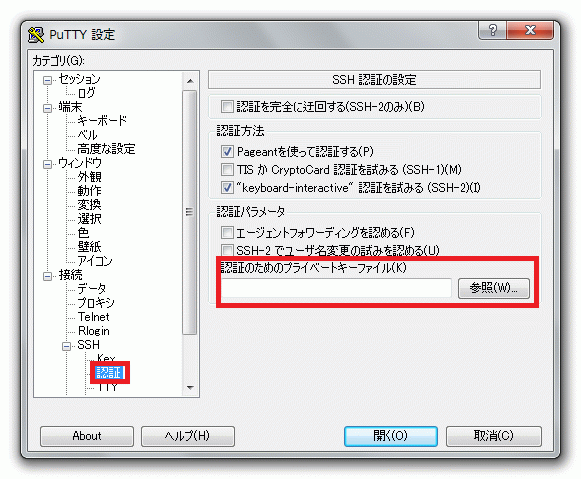Screen dimensions: 581x479
Task: Click the private key file path field
Action: point(336,288)
